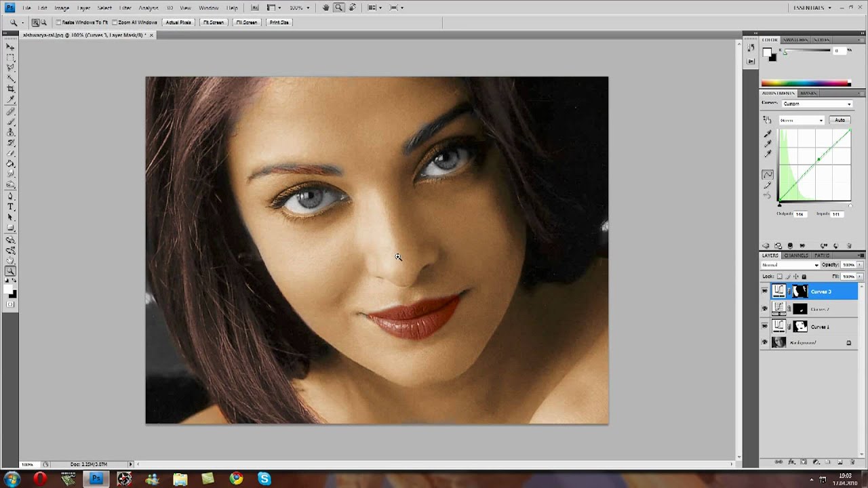The image size is (868, 488).
Task: Click the Print Size button
Action: click(x=279, y=22)
